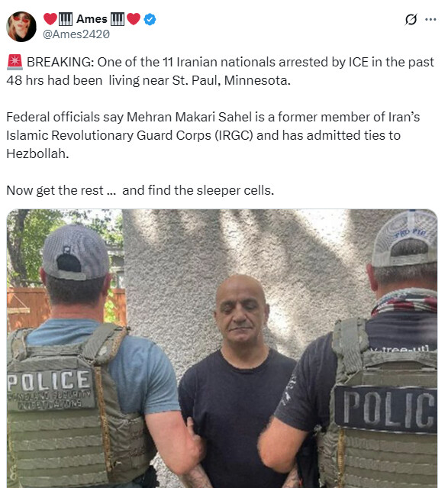448x488 pixels.
Task: Open the three-dot more options menu
Action: [430, 19]
